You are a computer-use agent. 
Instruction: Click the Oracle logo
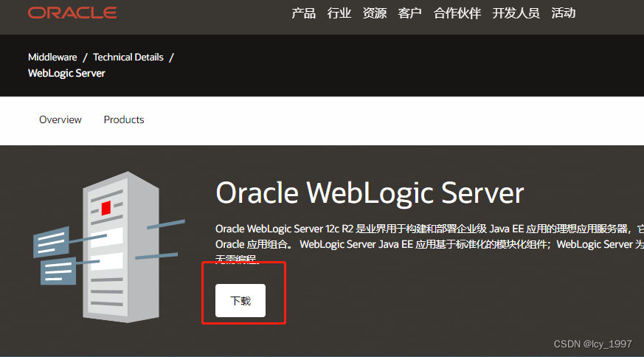click(73, 13)
